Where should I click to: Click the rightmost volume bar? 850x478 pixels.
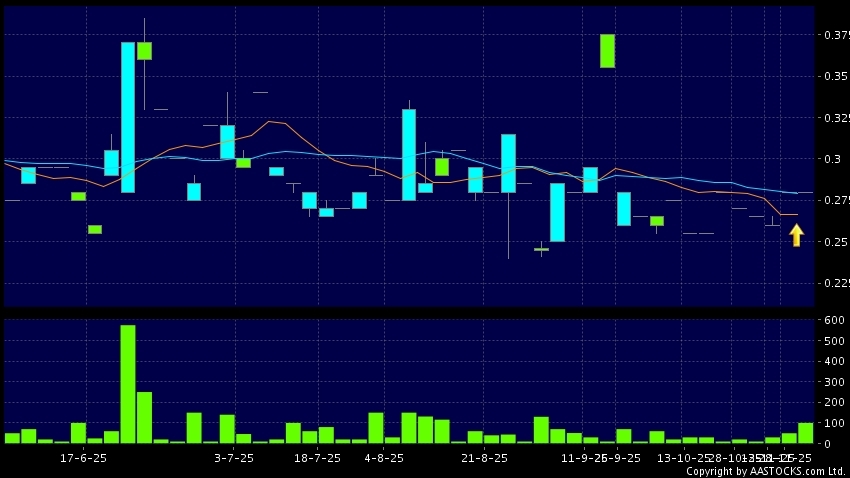point(805,432)
